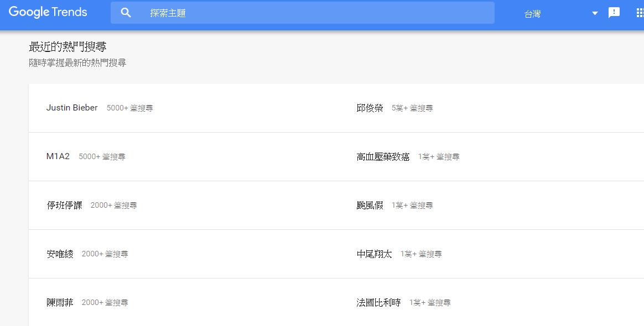This screenshot has width=644, height=326.
Task: Open the 颱風假 trending search
Action: [x=370, y=205]
